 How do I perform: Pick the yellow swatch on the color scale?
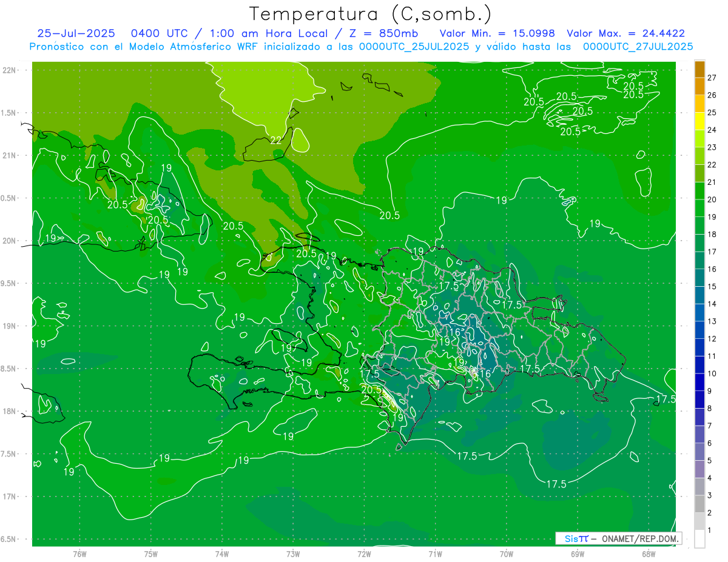[x=699, y=121]
